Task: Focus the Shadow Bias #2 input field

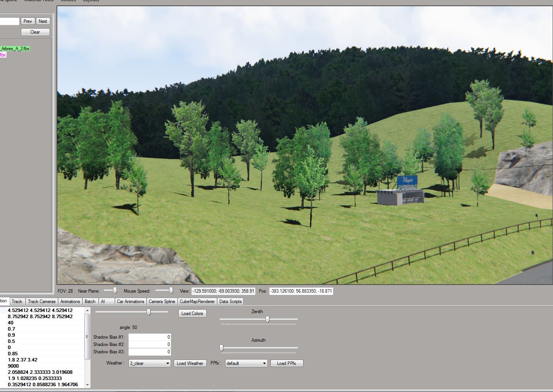Action: click(149, 344)
